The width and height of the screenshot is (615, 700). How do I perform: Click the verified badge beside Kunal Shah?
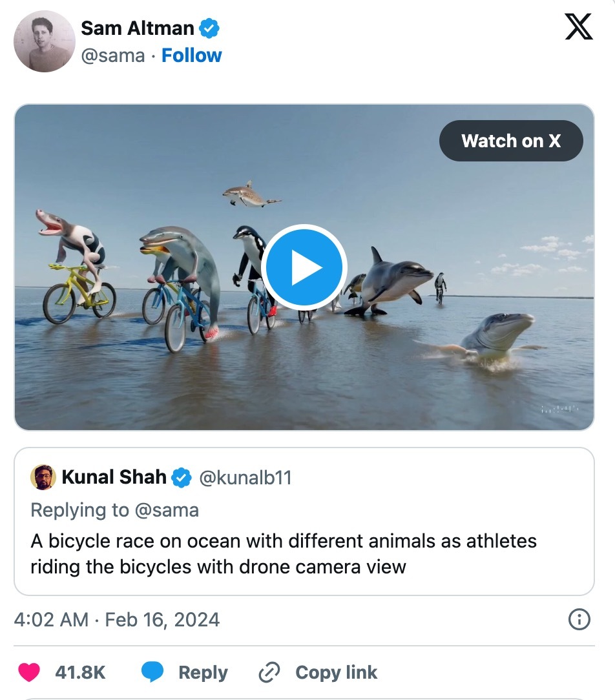pyautogui.click(x=182, y=478)
